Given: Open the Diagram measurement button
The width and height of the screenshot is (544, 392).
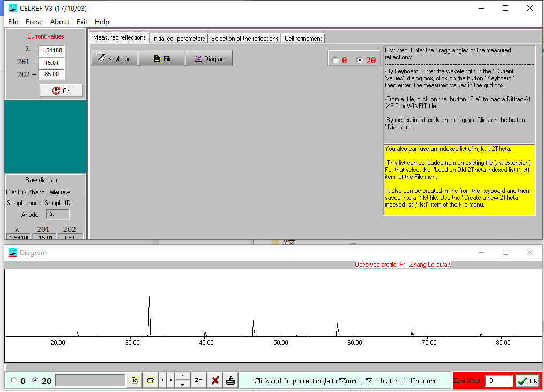Looking at the screenshot, I should [209, 58].
